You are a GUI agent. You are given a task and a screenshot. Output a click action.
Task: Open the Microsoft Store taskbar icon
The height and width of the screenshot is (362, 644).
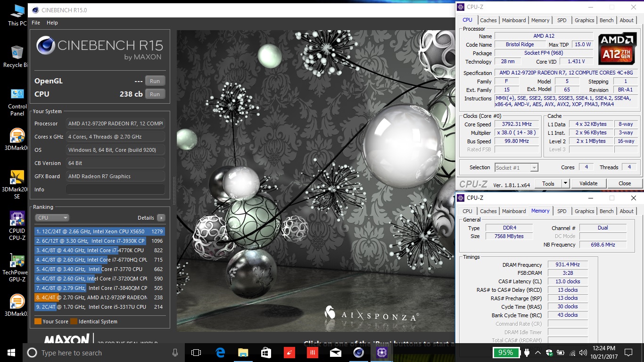click(266, 353)
